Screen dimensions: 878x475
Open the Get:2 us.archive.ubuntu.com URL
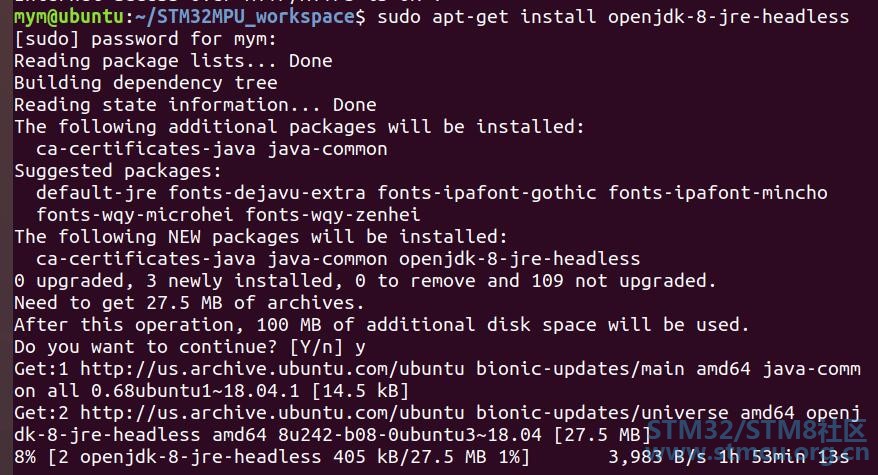pyautogui.click(x=272, y=413)
